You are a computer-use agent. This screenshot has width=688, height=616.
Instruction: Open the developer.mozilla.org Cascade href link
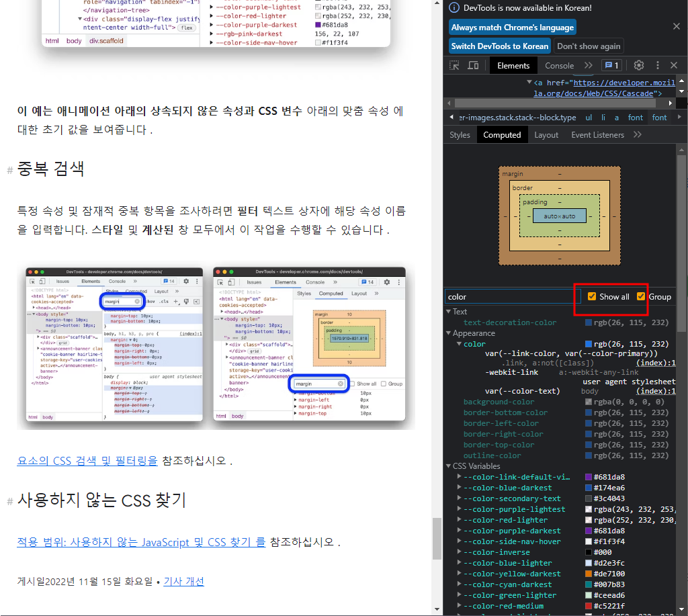tap(604, 88)
